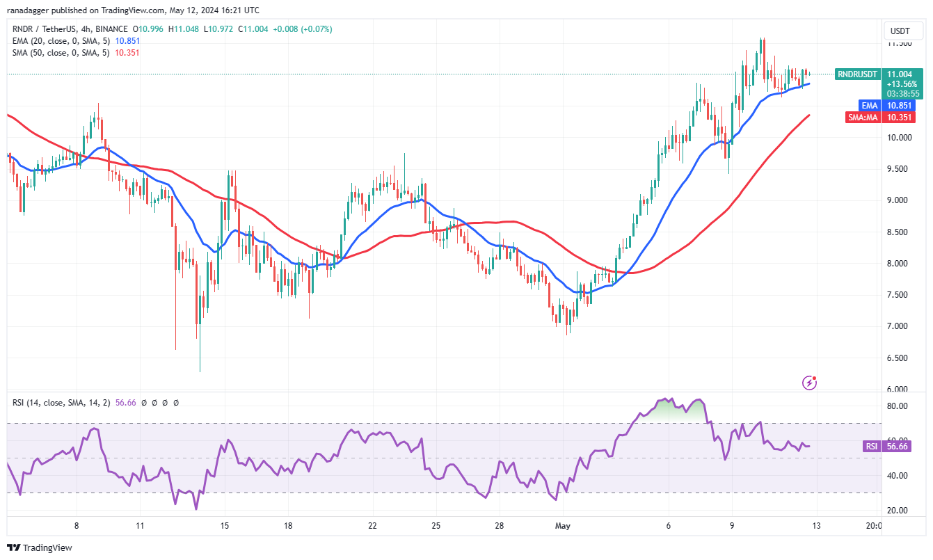Click the 20:0 time axis label

(874, 526)
